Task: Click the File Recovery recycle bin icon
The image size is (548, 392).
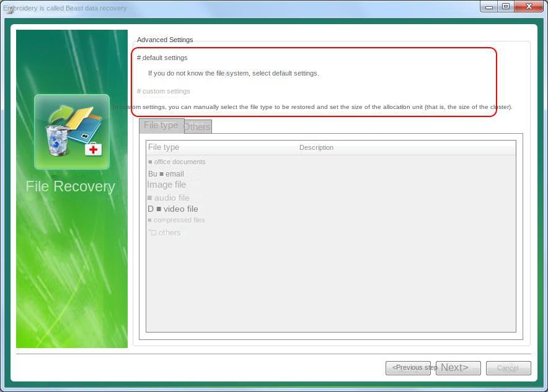Action: click(x=72, y=132)
